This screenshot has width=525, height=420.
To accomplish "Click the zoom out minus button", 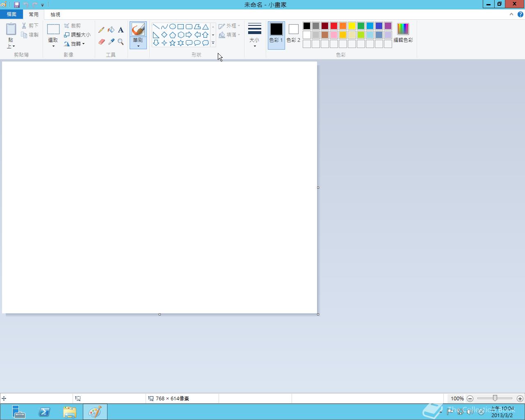I will (470, 399).
